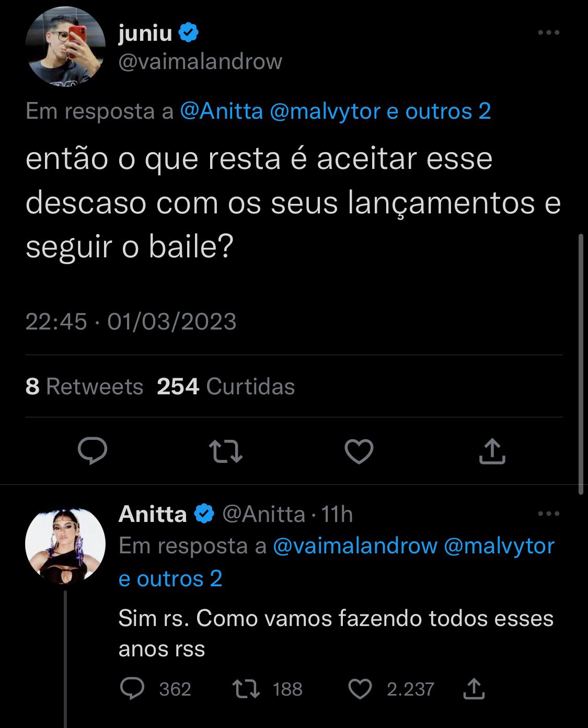Viewport: 588px width, 728px height.
Task: Click the vertical scrollbar on right edge
Action: click(x=581, y=364)
